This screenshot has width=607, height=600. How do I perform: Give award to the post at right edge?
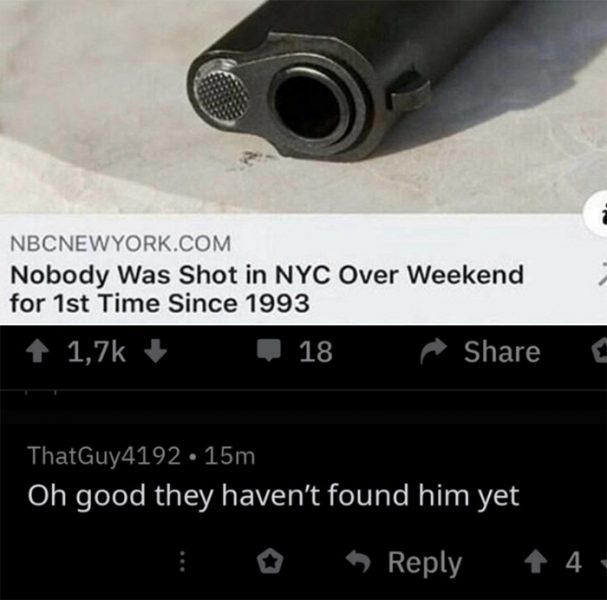[x=599, y=351]
